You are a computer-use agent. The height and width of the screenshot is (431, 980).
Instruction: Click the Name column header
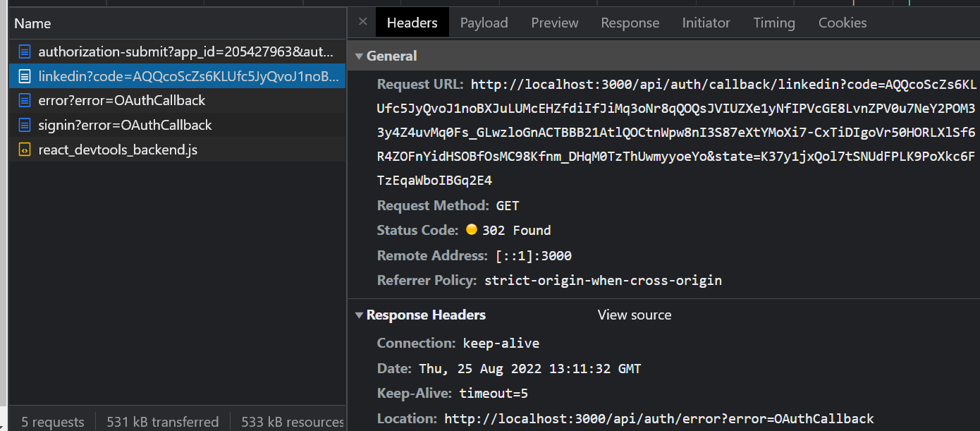pos(31,23)
